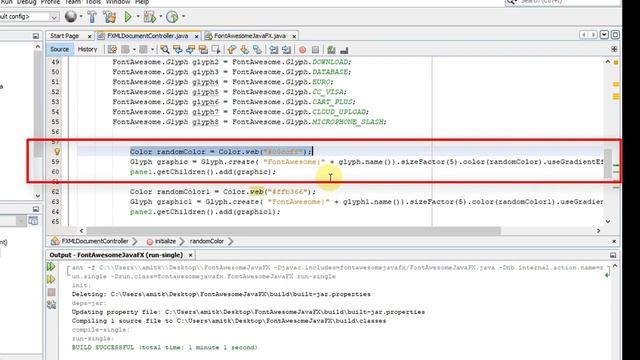This screenshot has height=360, width=640.
Task: Select FXMLDocumentController.java tab
Action: pyautogui.click(x=147, y=36)
